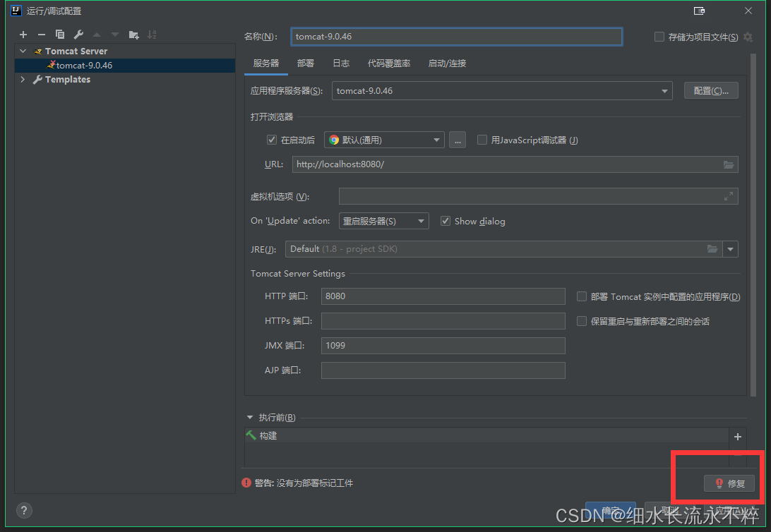
Task: Click the warning text 没有为部署标记工件
Action: tap(315, 483)
